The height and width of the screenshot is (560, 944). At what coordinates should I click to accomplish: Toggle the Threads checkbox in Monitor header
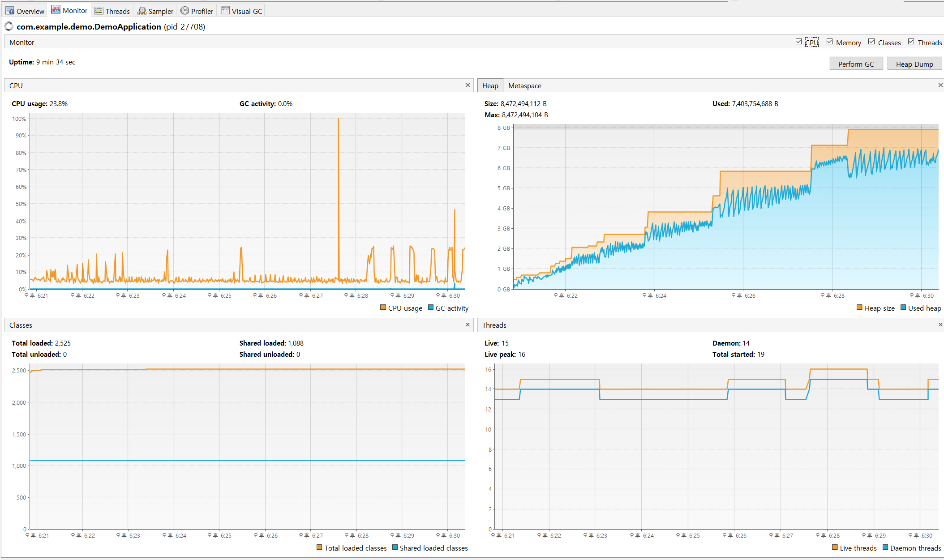(x=911, y=42)
